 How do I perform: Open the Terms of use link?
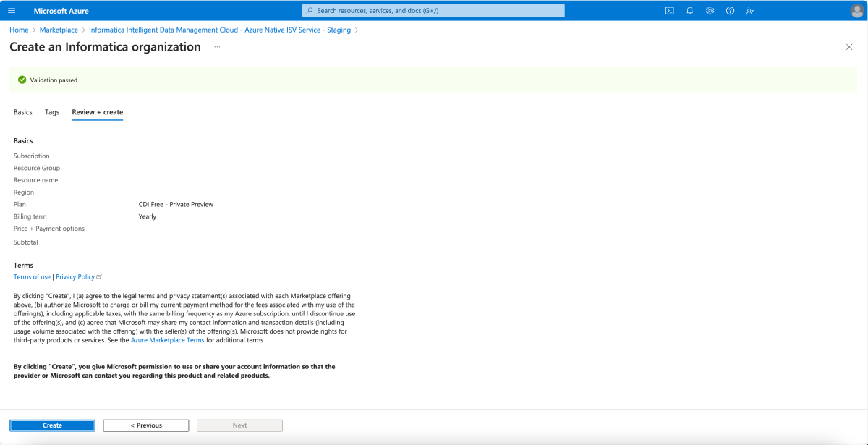[32, 277]
